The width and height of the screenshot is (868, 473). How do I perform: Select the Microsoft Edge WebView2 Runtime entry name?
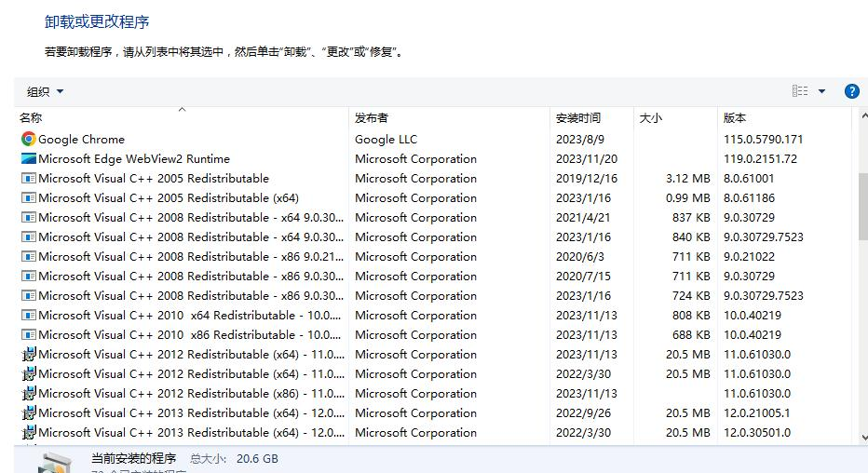click(134, 159)
